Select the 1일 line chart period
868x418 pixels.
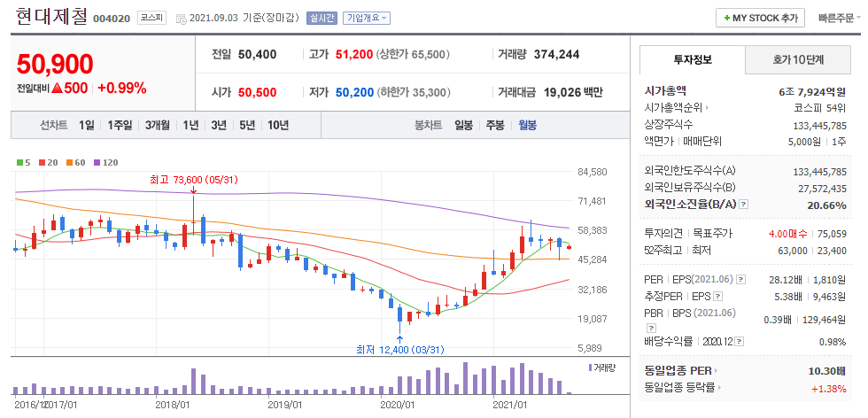point(87,125)
